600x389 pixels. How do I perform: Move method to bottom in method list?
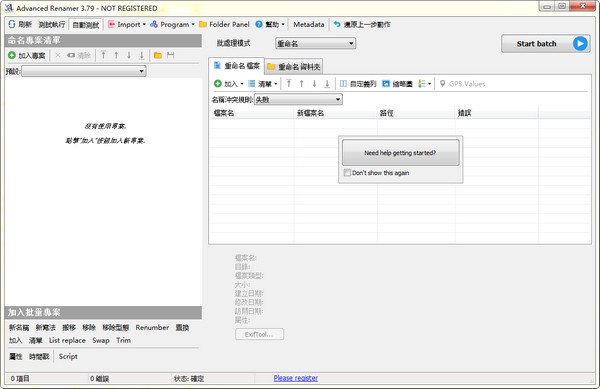point(142,55)
